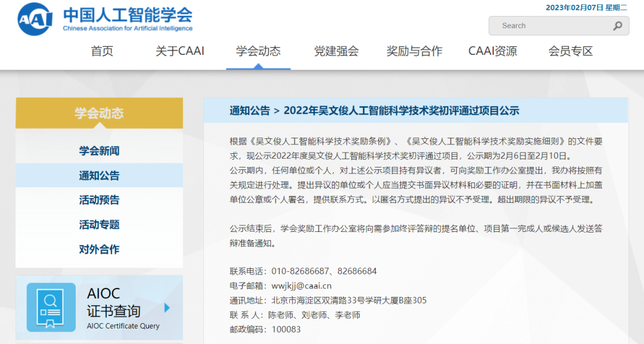Viewport: 644px width, 344px height.
Task: Open the 党建强会 menu
Action: (x=336, y=51)
